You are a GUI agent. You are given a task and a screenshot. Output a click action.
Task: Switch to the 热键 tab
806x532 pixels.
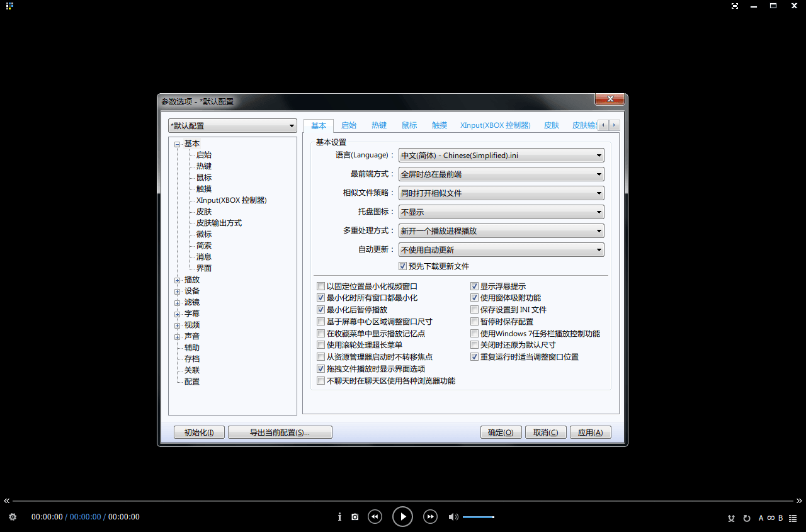pyautogui.click(x=379, y=125)
